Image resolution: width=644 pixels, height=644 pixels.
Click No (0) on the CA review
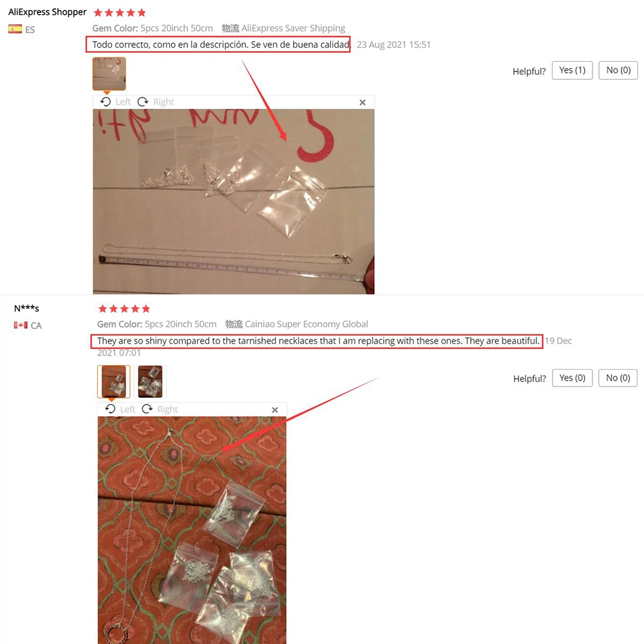pos(618,378)
